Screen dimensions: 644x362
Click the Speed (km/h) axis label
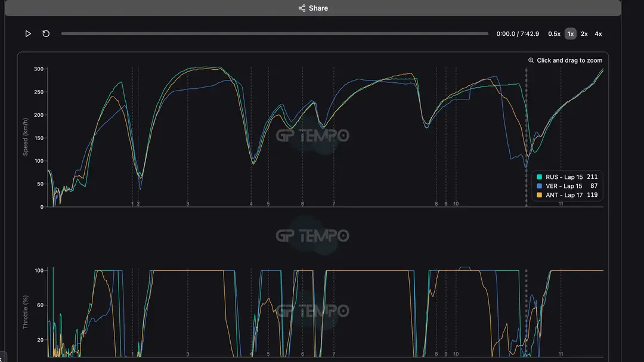(x=26, y=137)
